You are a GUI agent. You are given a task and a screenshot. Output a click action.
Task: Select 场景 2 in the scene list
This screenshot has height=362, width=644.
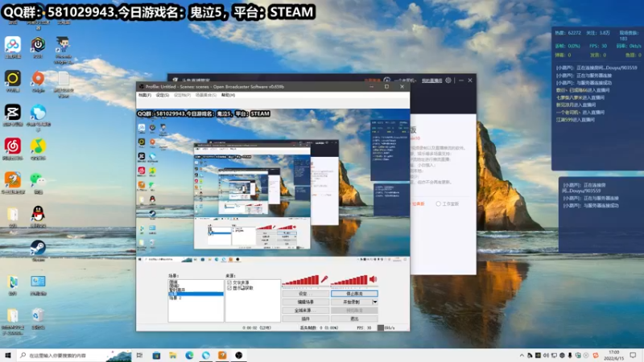click(x=175, y=298)
